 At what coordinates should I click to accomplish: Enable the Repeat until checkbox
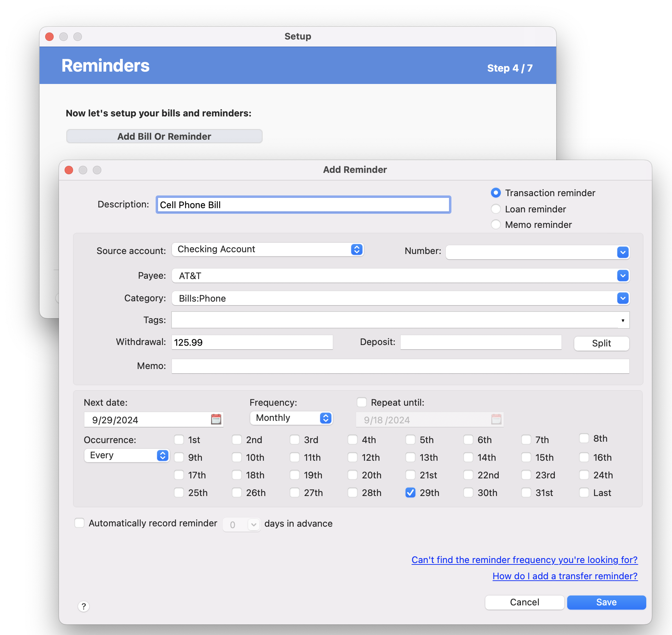pyautogui.click(x=362, y=402)
